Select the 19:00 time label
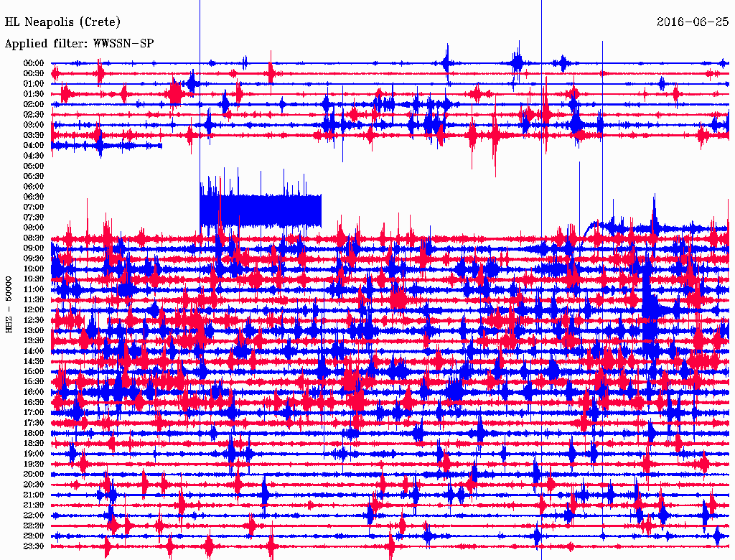The height and width of the screenshot is (560, 735). (x=34, y=454)
